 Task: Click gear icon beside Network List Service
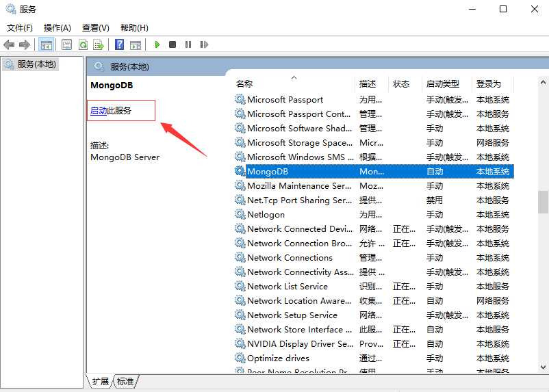[240, 286]
